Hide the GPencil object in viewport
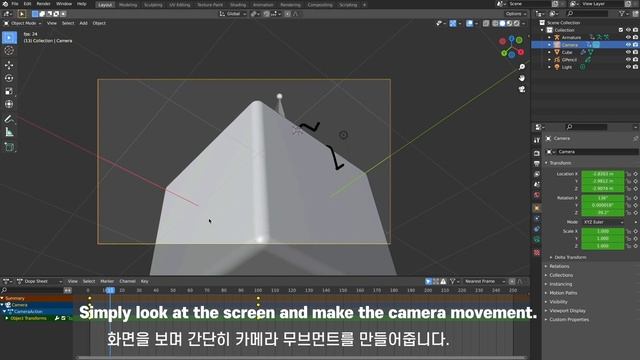Viewport: 640px width, 360px height. pyautogui.click(x=628, y=60)
